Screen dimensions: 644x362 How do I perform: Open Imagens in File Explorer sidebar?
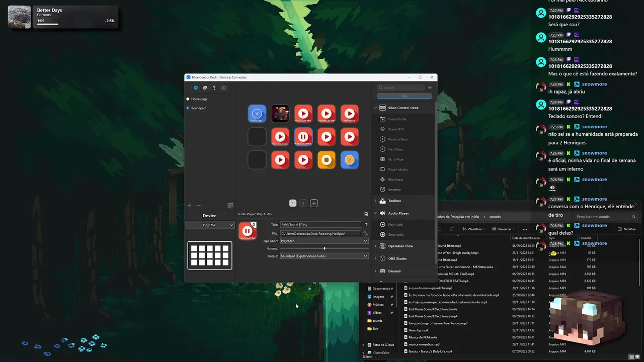tap(378, 297)
